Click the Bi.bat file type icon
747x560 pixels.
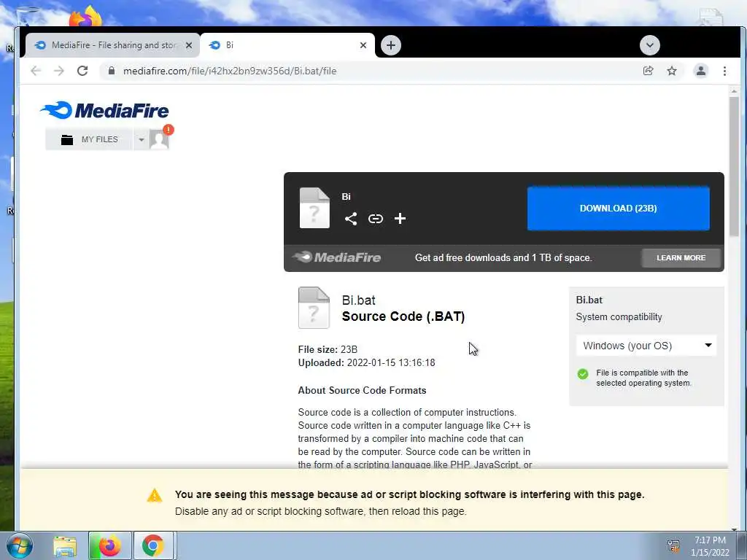pos(314,308)
